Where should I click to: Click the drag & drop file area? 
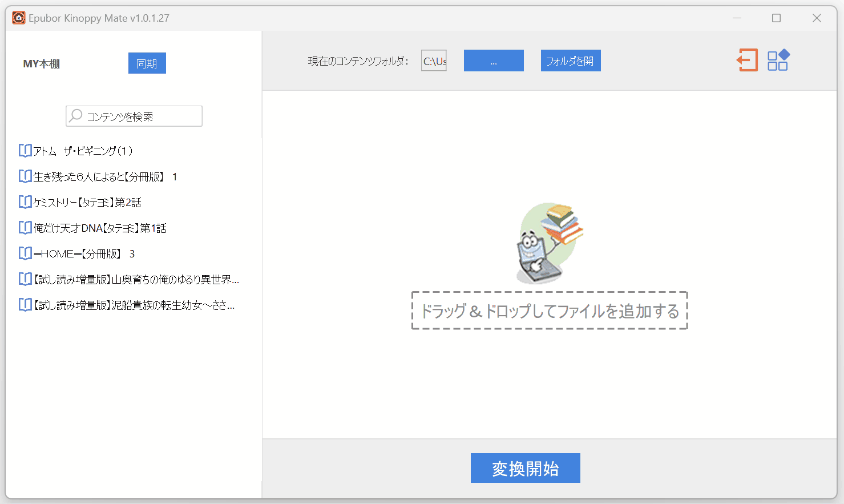click(550, 311)
